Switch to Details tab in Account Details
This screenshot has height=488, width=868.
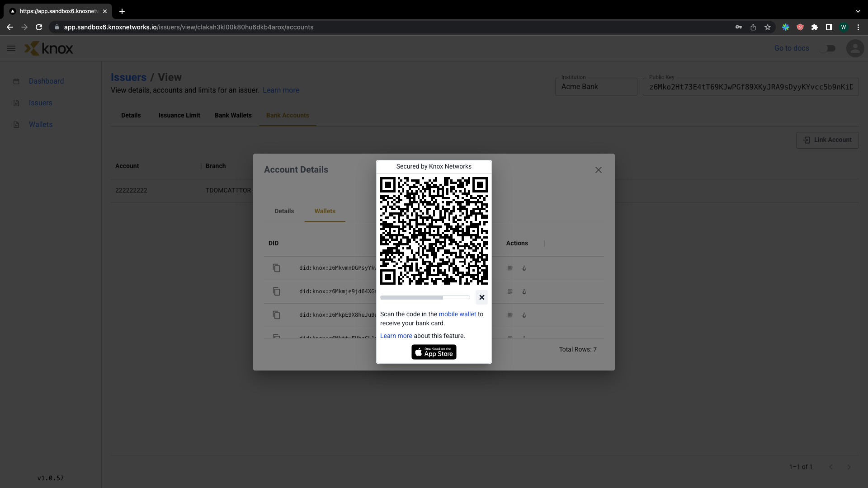(x=284, y=211)
